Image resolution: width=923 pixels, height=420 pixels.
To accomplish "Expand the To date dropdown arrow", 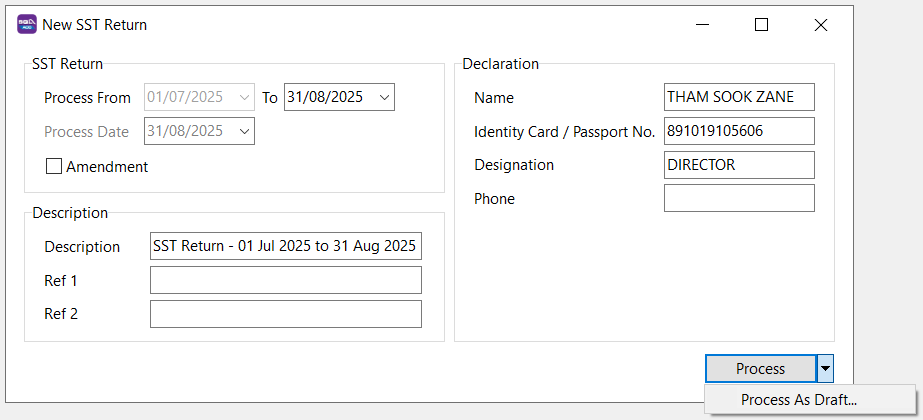I will [x=385, y=98].
